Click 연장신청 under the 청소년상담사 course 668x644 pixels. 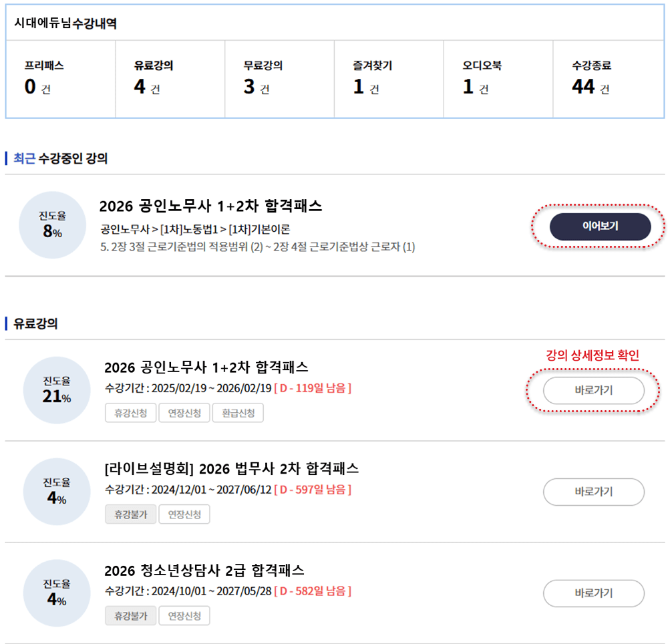pos(184,615)
